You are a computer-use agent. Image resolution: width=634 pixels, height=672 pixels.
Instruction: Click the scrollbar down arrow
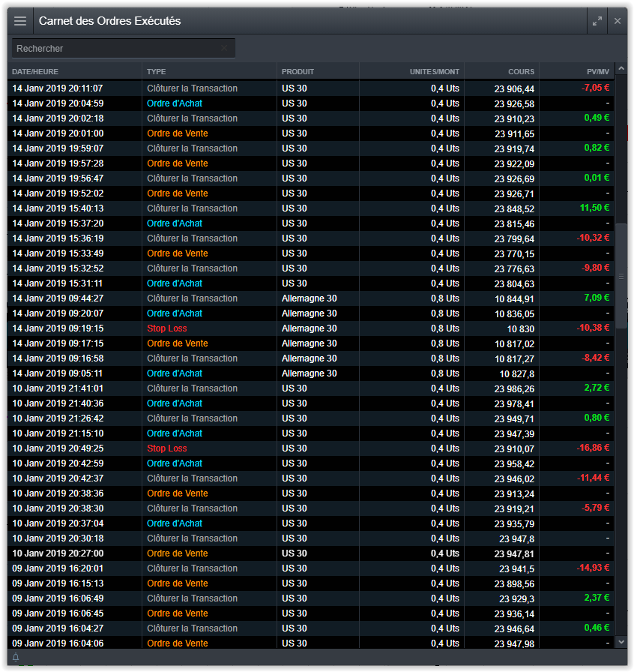coord(621,641)
